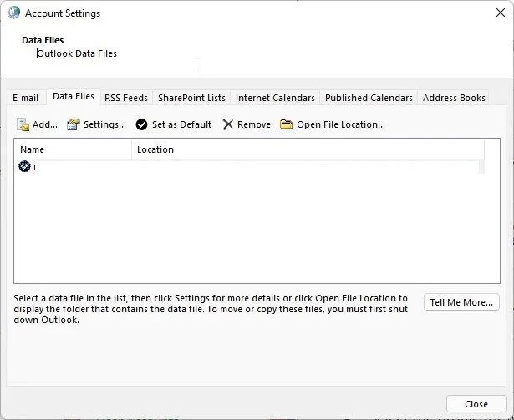Open Settings for the selected data file

click(96, 124)
